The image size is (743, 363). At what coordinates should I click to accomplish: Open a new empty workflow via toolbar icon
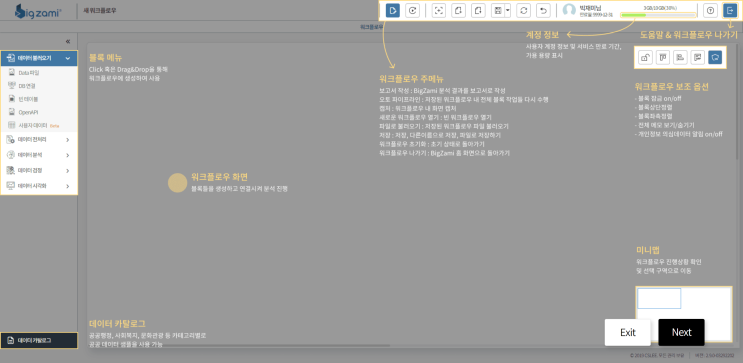(458, 10)
